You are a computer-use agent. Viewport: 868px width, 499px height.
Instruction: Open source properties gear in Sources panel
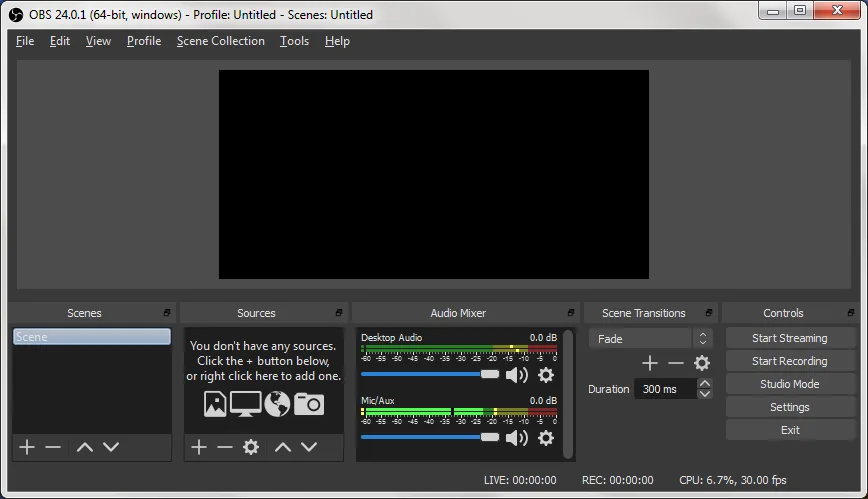pos(251,446)
